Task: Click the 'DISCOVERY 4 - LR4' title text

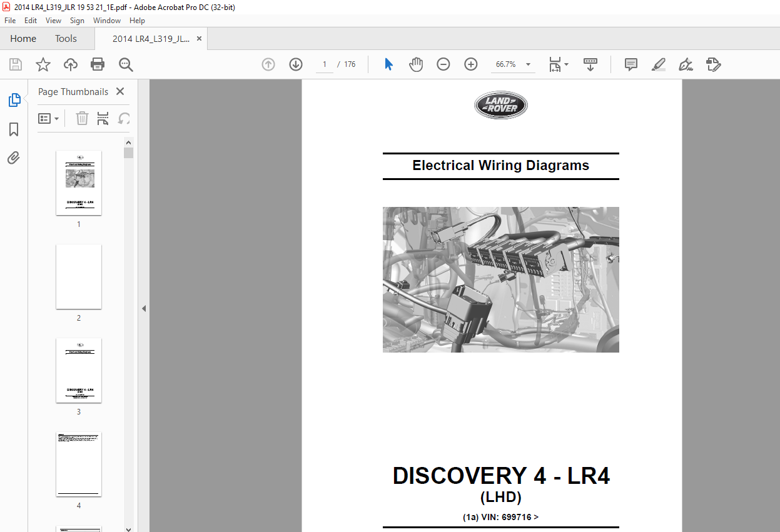Action: point(501,476)
